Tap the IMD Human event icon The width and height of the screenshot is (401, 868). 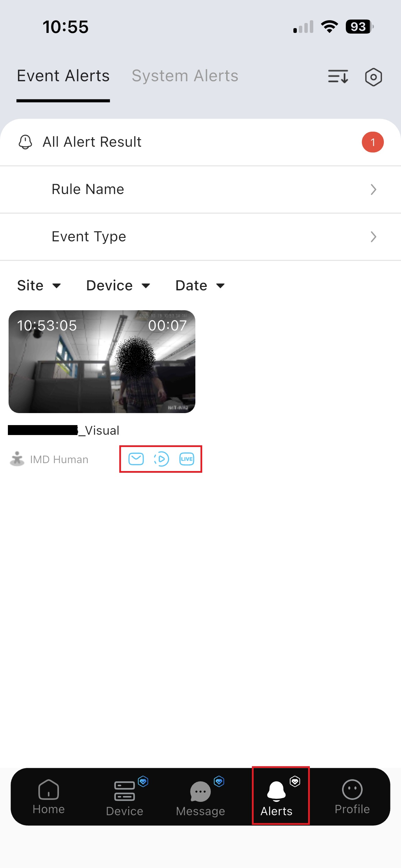(17, 459)
